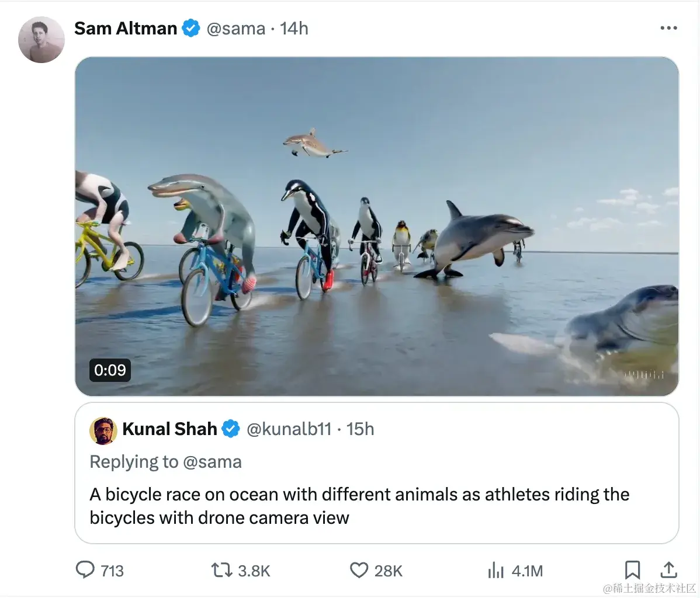Open Kunal Shah's small avatar

(103, 431)
